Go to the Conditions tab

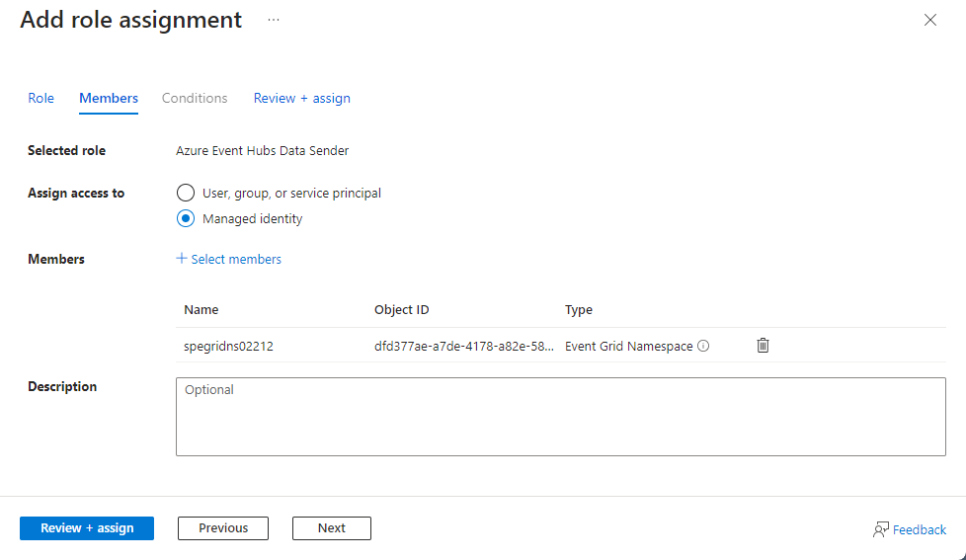pos(195,98)
